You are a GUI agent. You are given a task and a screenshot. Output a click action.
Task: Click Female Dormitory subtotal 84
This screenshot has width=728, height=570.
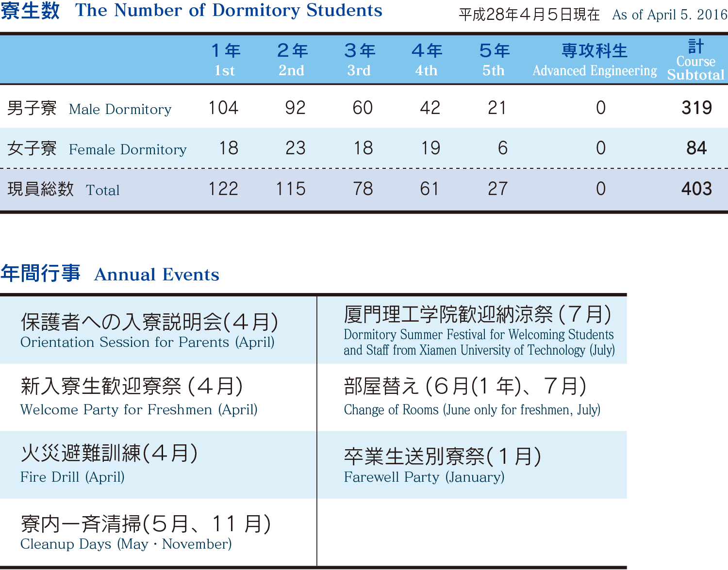(x=696, y=148)
